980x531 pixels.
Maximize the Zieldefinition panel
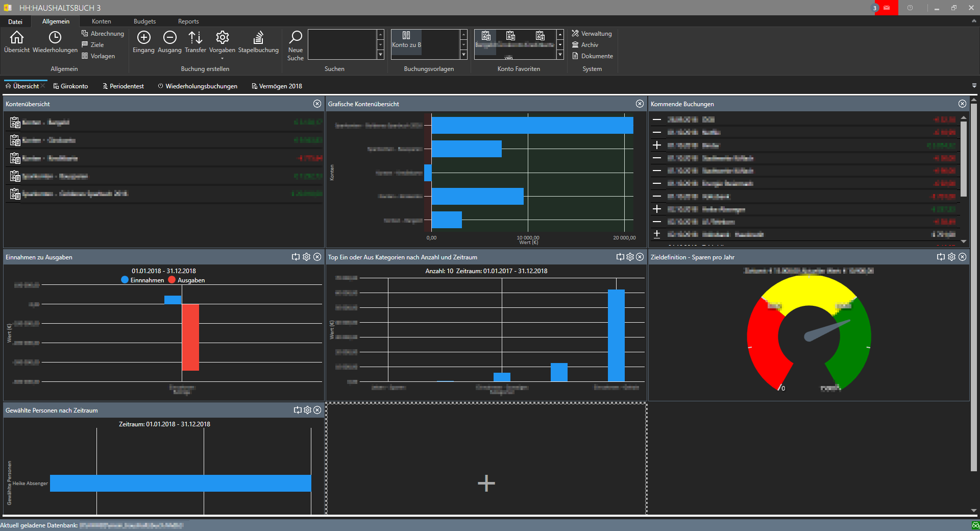(x=941, y=257)
